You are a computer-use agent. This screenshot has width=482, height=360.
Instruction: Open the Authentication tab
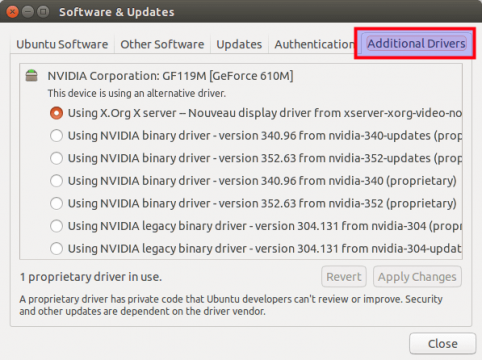tap(314, 44)
